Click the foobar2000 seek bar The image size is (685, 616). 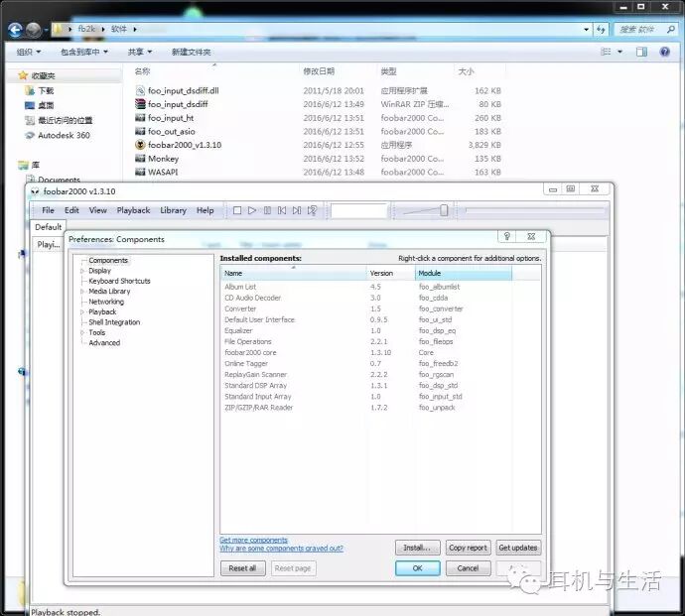coord(535,210)
